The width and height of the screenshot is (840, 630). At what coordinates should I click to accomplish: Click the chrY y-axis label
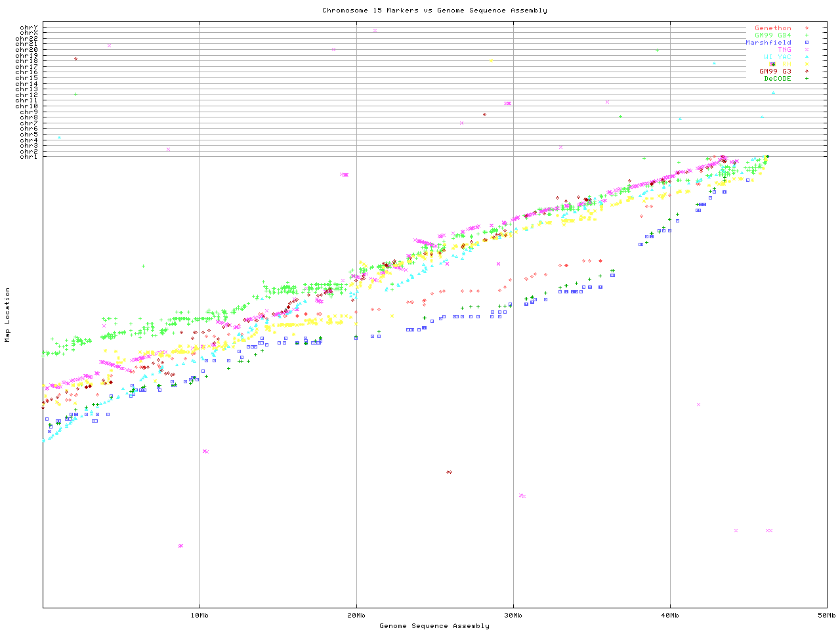[x=29, y=28]
